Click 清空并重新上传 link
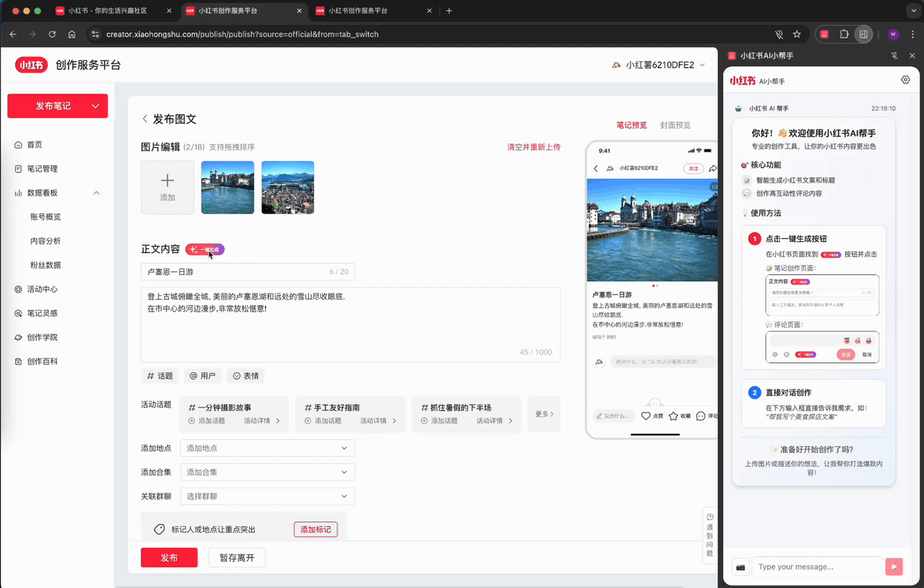The image size is (924, 588). tap(534, 147)
